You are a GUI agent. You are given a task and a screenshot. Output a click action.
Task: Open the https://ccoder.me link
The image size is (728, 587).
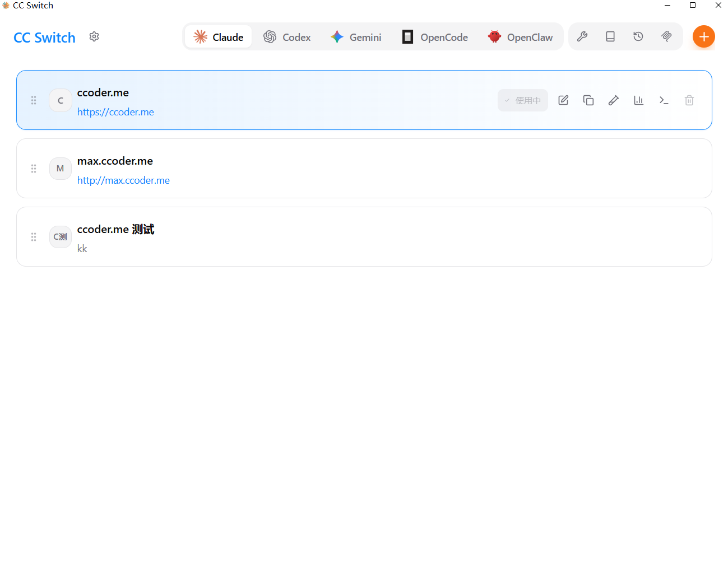pos(115,112)
